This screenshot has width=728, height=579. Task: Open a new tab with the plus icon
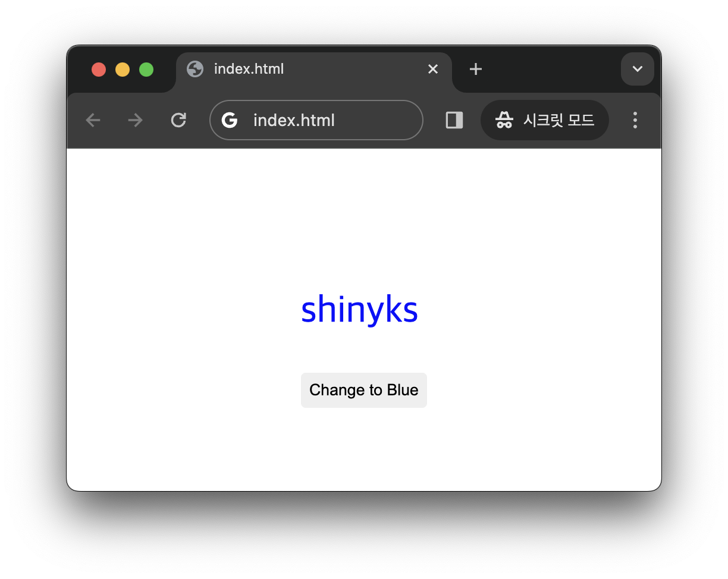click(475, 69)
